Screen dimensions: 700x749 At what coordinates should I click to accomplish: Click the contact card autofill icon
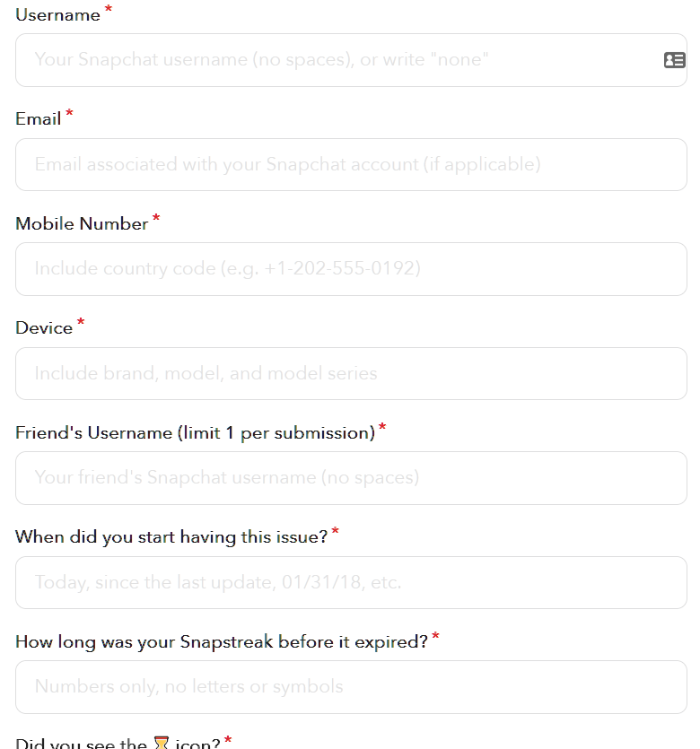pos(674,60)
